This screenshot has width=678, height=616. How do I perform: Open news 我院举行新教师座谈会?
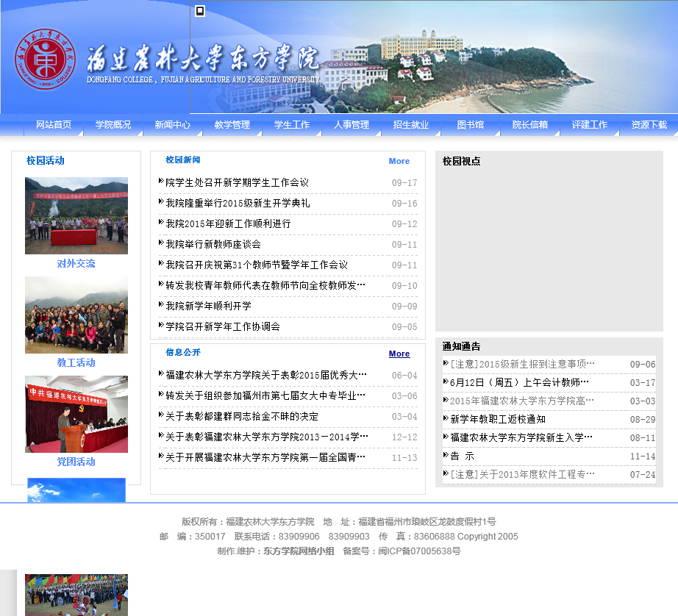point(213,244)
